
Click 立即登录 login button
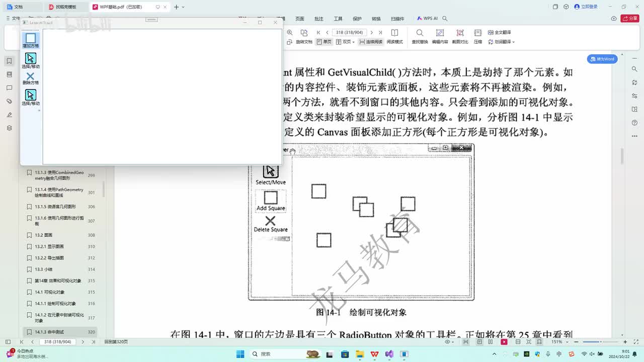click(x=586, y=7)
